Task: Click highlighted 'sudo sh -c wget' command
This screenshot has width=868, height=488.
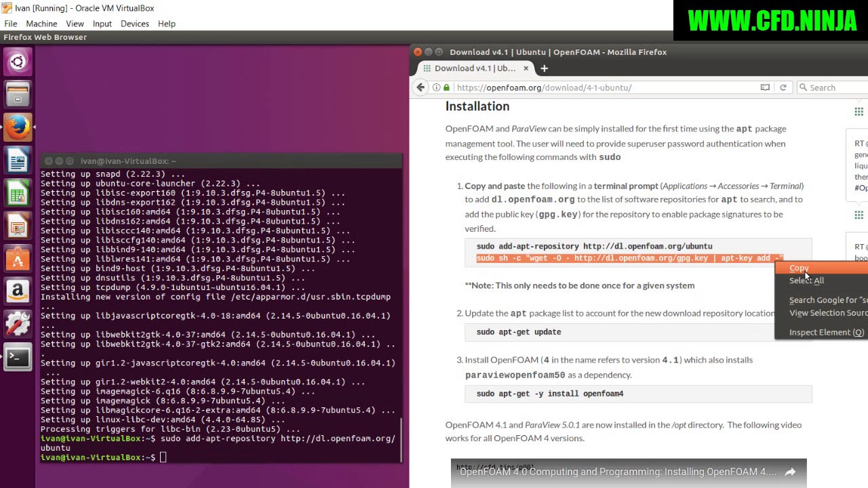Action: tap(630, 259)
